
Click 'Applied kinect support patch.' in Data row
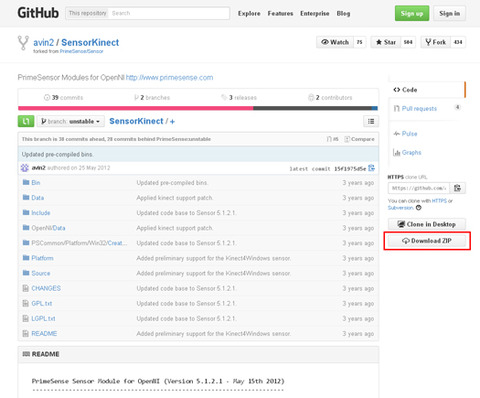[x=175, y=198]
